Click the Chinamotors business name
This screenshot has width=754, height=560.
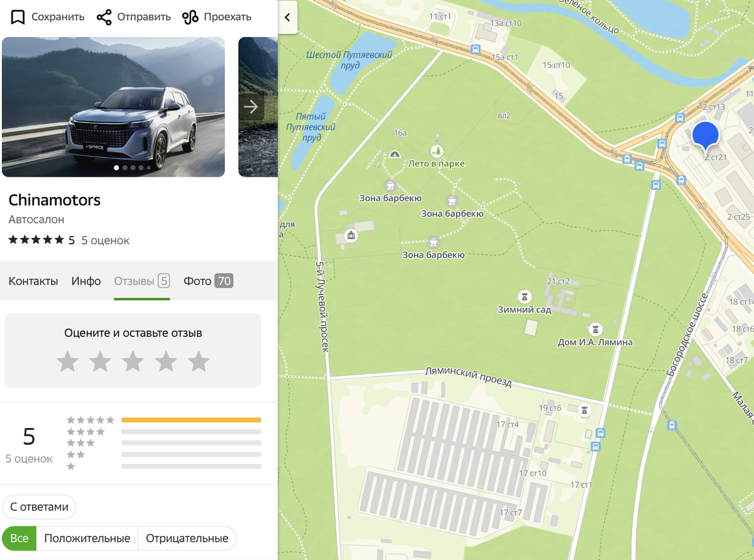(x=54, y=200)
